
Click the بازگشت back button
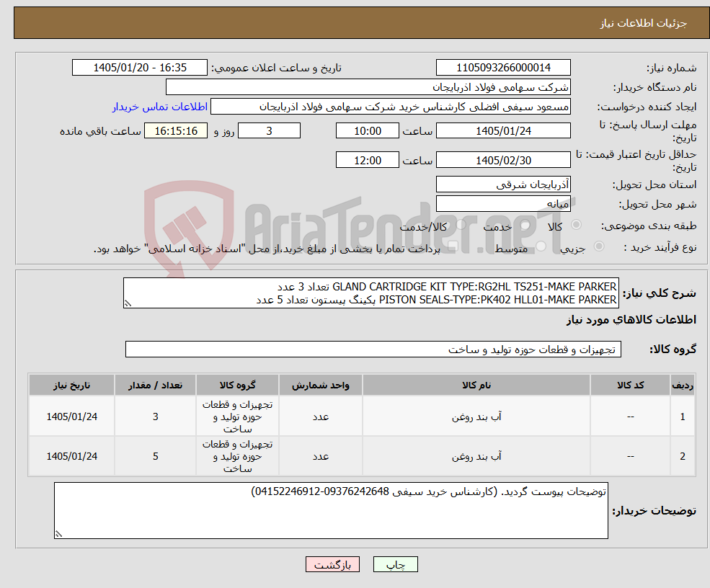332,564
